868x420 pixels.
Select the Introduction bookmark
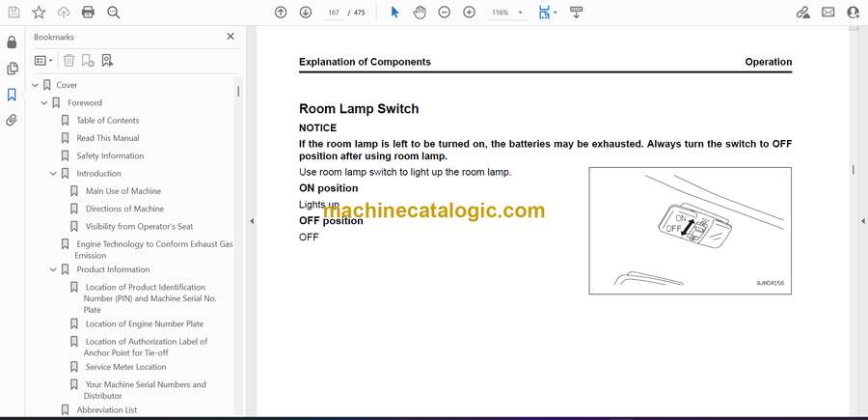[x=98, y=174]
